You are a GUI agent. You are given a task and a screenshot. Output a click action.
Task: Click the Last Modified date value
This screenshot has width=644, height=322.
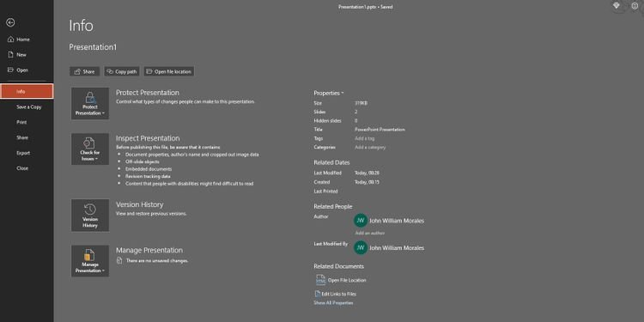tap(368, 173)
